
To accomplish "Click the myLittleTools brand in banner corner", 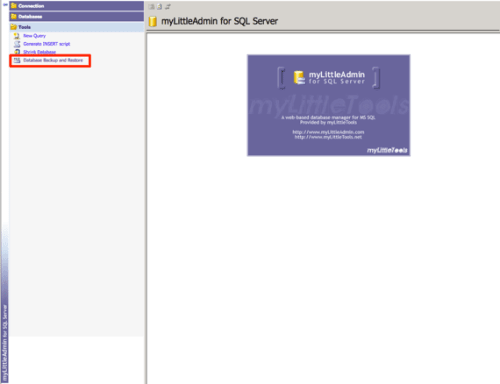I will [387, 150].
